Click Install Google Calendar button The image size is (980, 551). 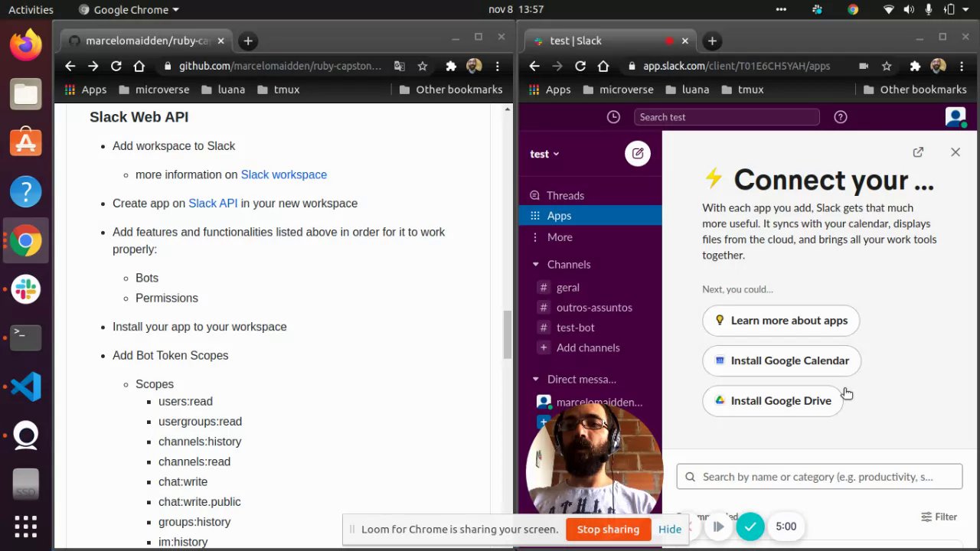[782, 361]
